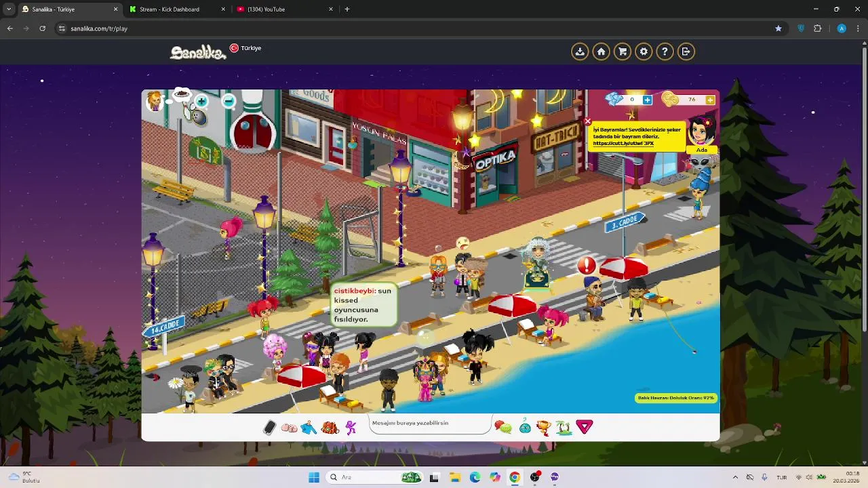This screenshot has width=868, height=488.
Task: Click the logout exit icon in header
Action: 686,52
